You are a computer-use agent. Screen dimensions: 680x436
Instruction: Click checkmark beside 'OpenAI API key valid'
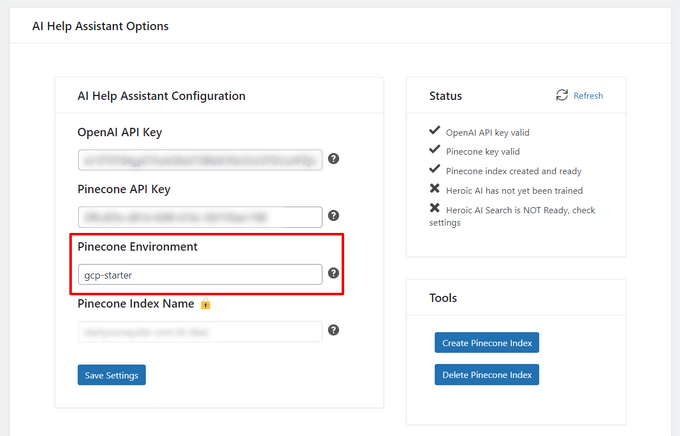[x=434, y=131]
